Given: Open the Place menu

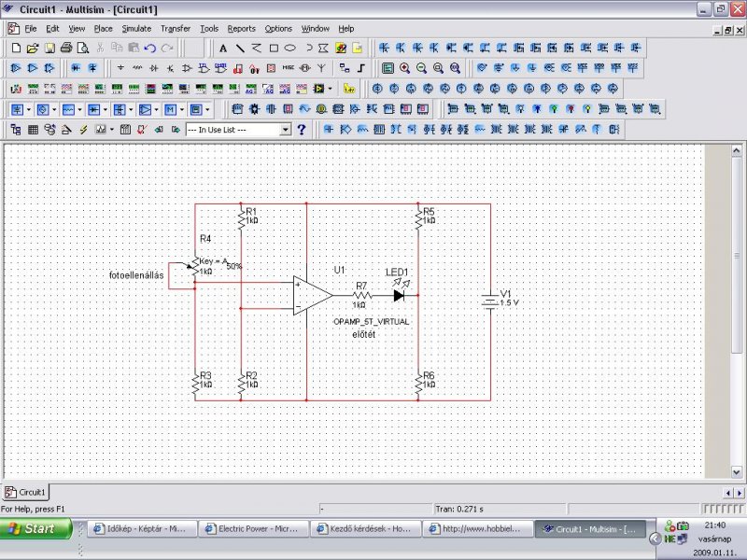Looking at the screenshot, I should click(103, 29).
